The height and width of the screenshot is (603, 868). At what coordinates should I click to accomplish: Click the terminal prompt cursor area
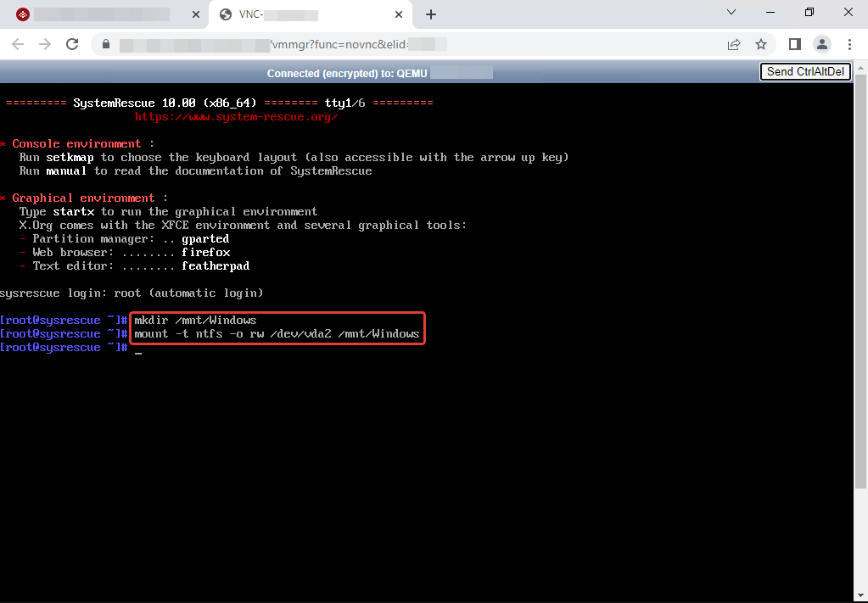(x=137, y=349)
